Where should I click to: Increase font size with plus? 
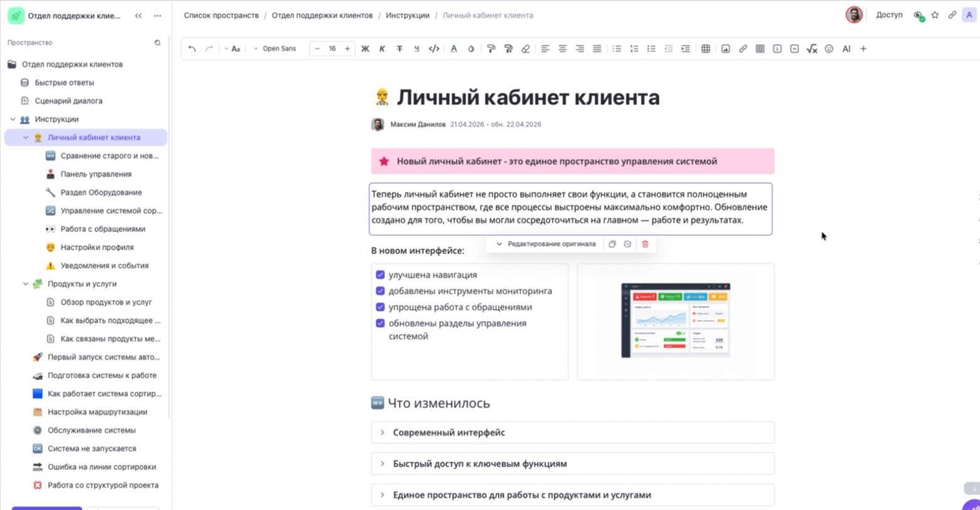click(347, 48)
